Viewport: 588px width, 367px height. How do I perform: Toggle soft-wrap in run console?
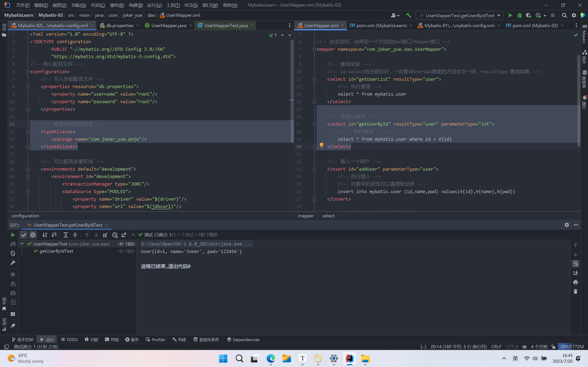pyautogui.click(x=575, y=264)
